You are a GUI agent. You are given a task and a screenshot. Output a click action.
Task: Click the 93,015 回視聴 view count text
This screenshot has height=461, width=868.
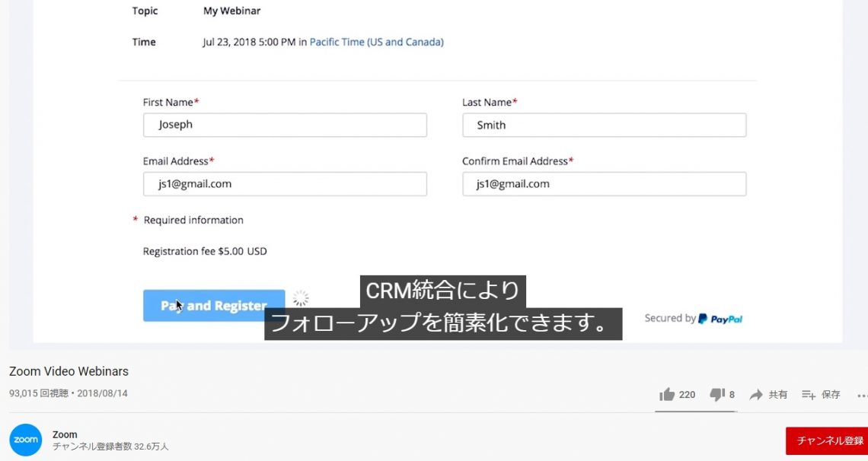pos(39,393)
